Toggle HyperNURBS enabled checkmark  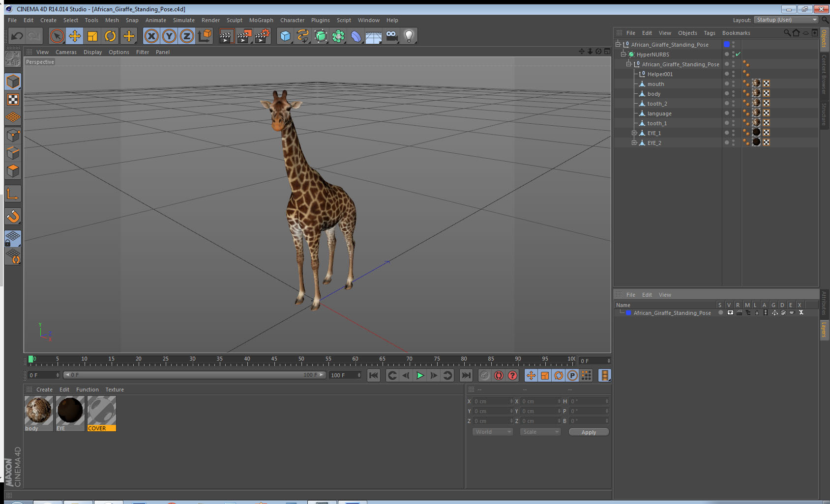[x=738, y=54]
